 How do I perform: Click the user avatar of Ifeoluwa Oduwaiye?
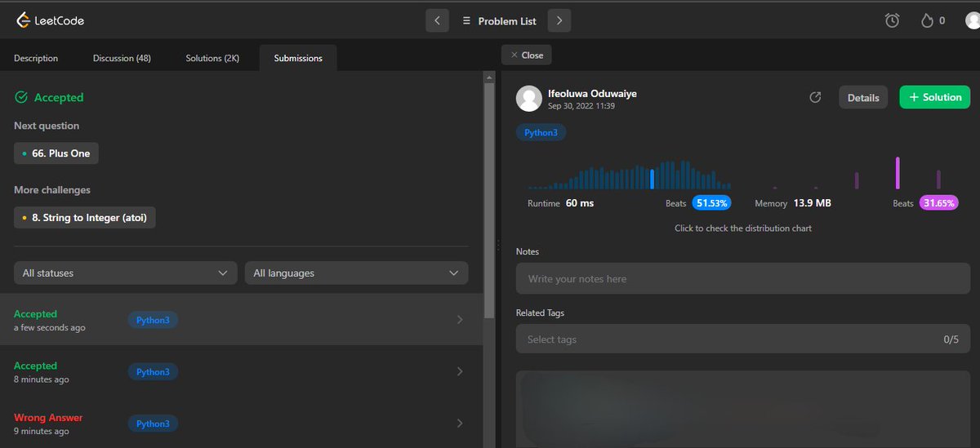(529, 99)
